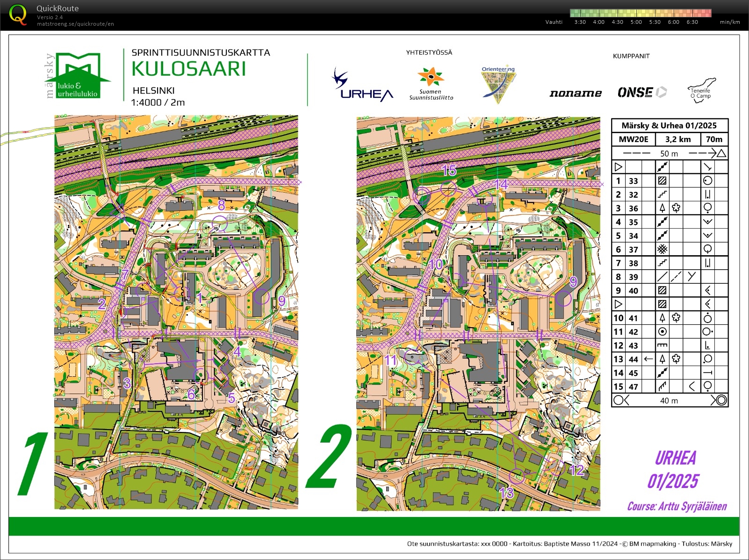Select control number 12 on the right map

[577, 470]
